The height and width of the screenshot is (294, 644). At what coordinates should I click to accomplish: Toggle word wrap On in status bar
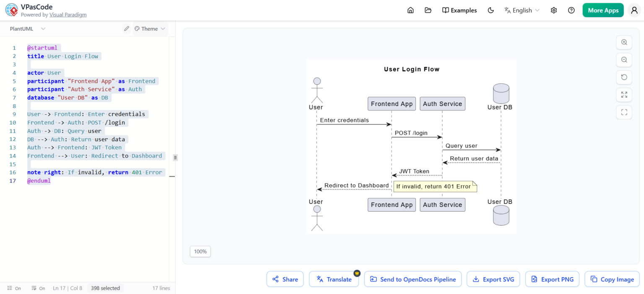[38, 288]
